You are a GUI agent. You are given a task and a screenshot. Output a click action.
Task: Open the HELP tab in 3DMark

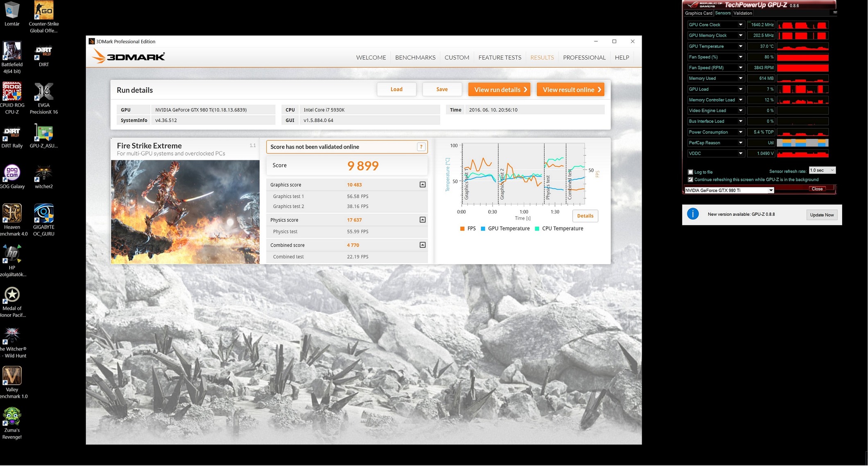pos(622,57)
